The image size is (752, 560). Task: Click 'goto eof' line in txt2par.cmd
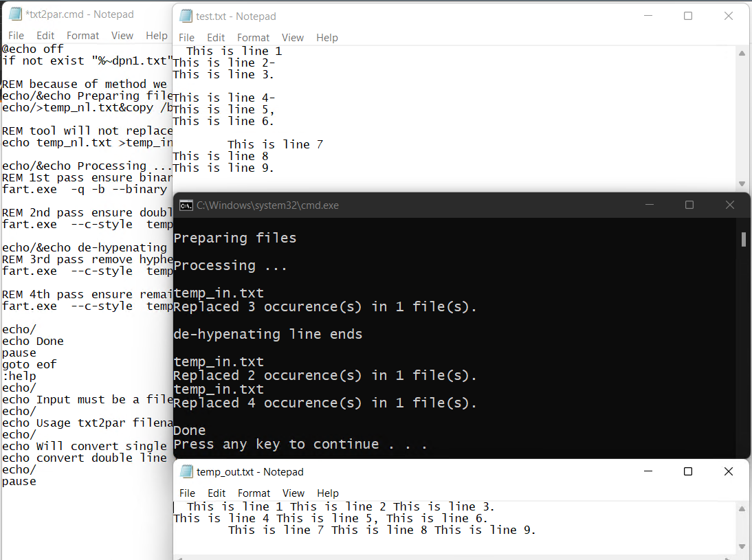30,364
